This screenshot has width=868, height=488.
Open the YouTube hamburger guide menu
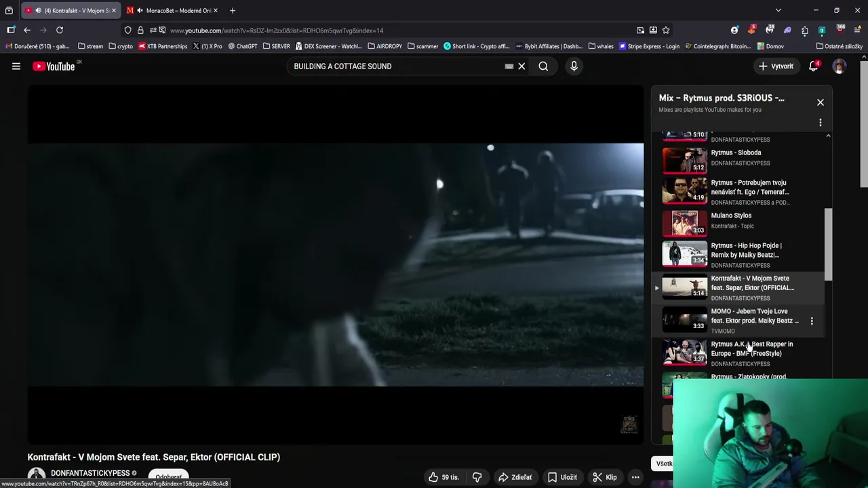click(16, 66)
